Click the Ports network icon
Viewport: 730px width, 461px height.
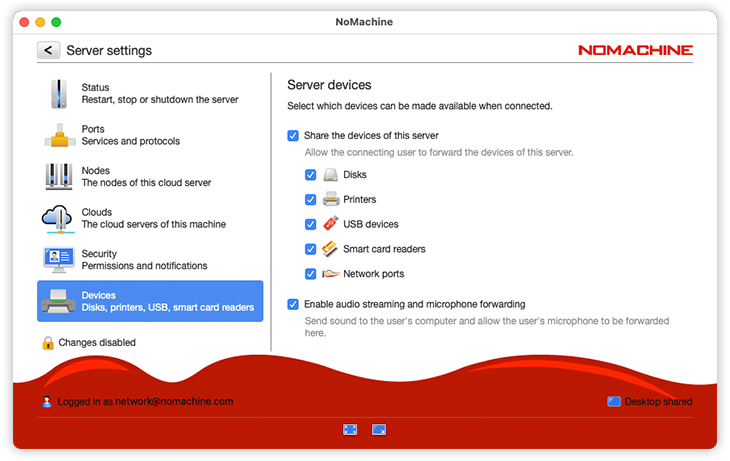[x=59, y=135]
